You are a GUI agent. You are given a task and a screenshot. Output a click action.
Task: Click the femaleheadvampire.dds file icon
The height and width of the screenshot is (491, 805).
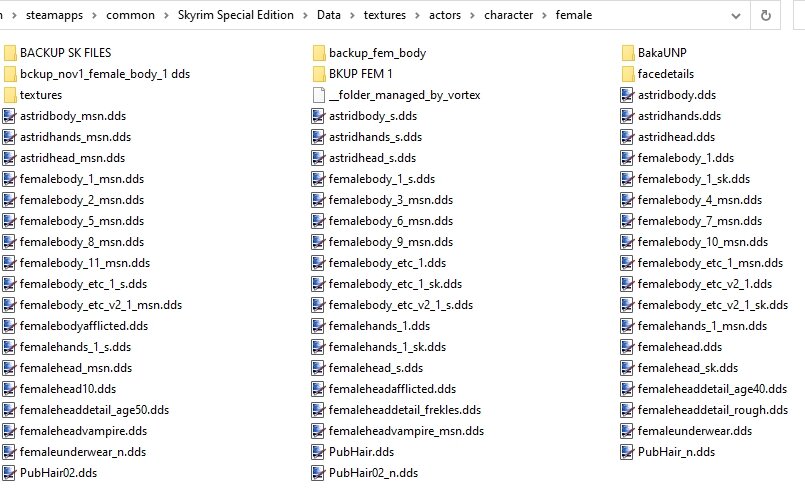pyautogui.click(x=9, y=431)
